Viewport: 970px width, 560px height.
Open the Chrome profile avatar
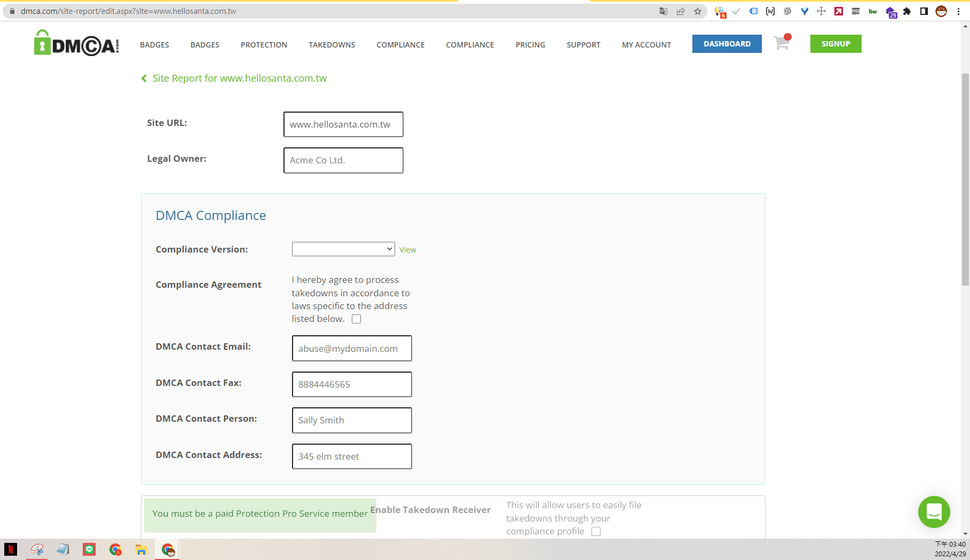[941, 11]
